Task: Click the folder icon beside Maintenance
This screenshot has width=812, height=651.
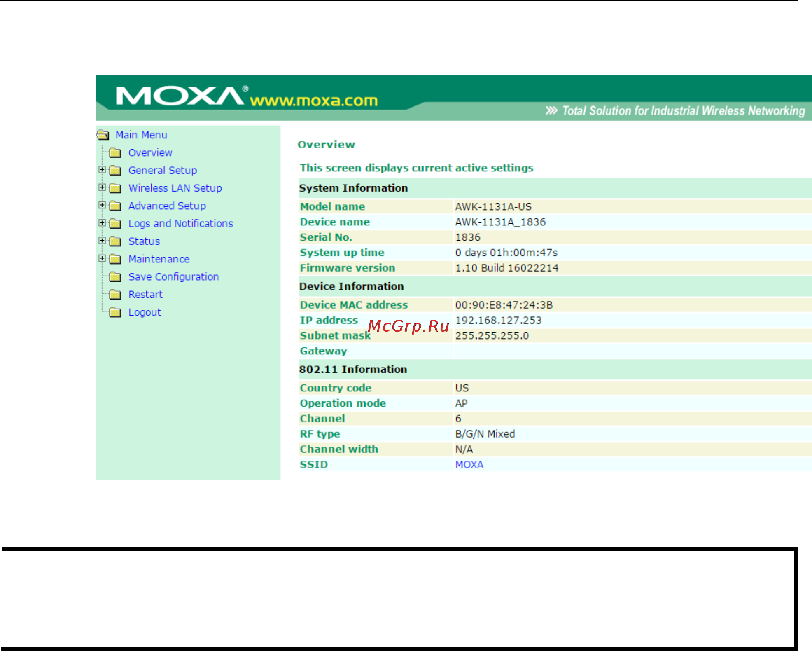Action: 115,259
